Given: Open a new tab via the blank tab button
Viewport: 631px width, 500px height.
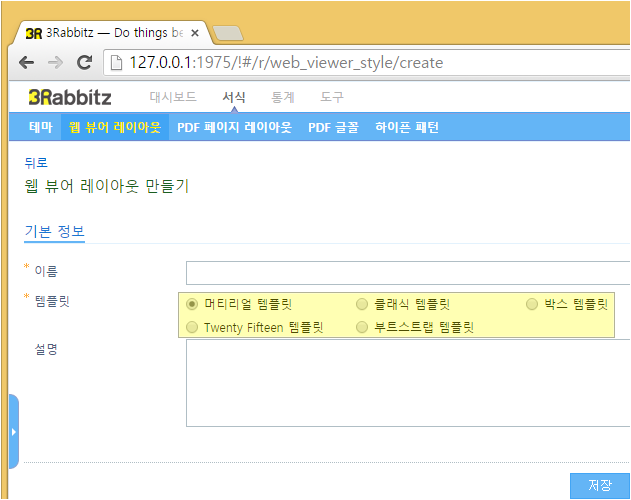Looking at the screenshot, I should [228, 33].
